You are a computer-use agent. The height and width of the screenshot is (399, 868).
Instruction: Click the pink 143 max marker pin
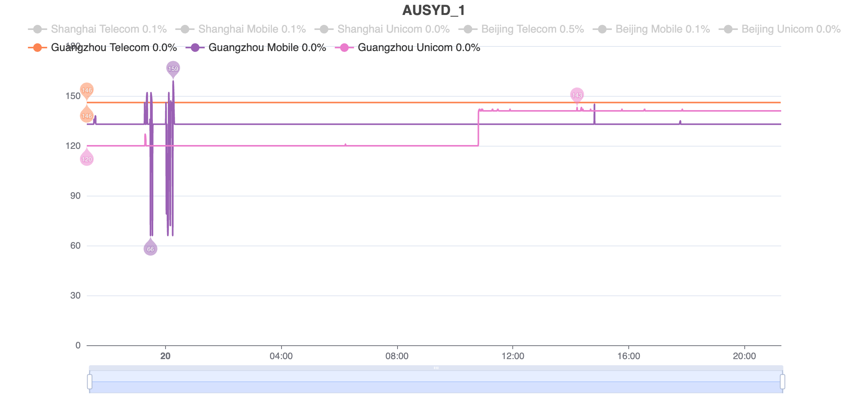click(x=577, y=95)
